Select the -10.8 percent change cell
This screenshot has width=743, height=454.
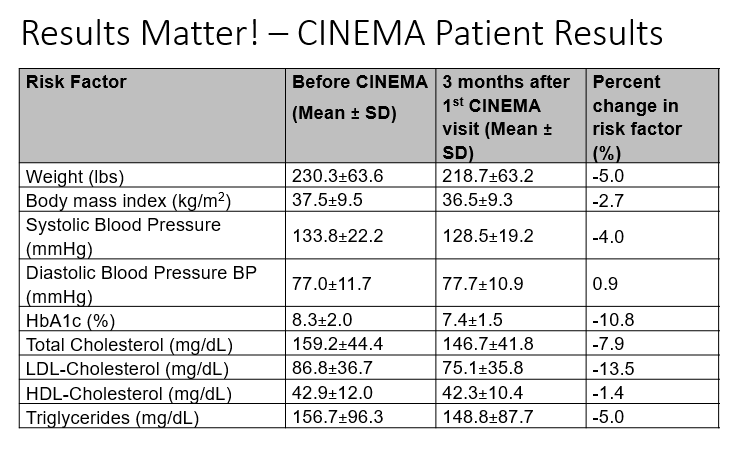(x=612, y=321)
